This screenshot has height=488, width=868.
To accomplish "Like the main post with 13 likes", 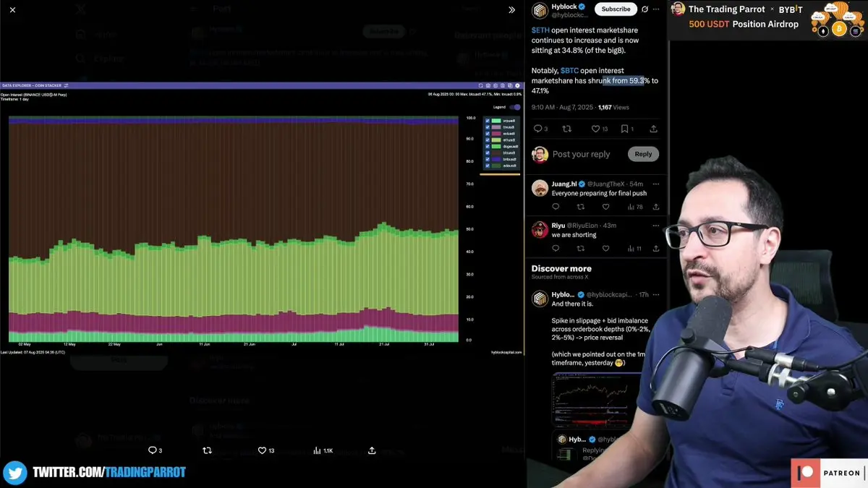I will pyautogui.click(x=600, y=129).
